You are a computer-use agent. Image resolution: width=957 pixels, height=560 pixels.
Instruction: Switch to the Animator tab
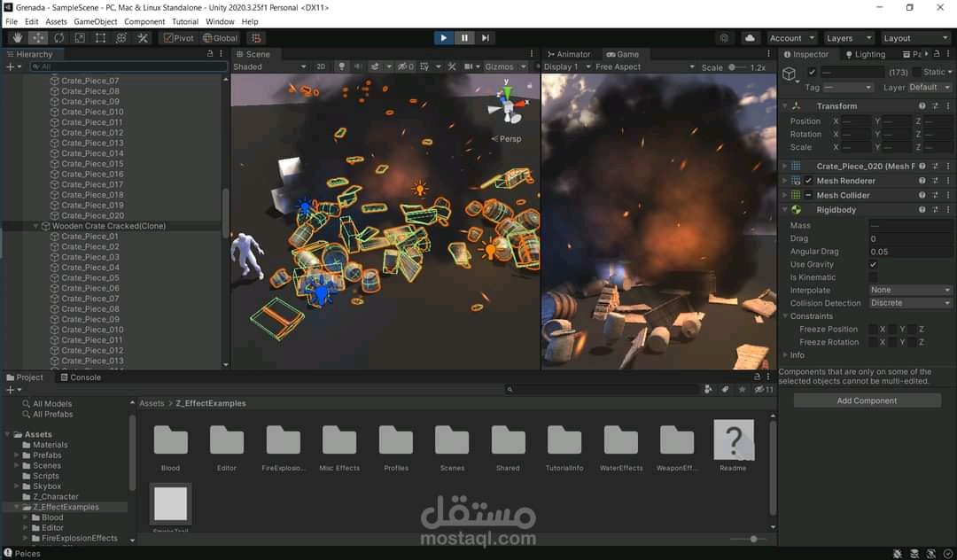(569, 54)
